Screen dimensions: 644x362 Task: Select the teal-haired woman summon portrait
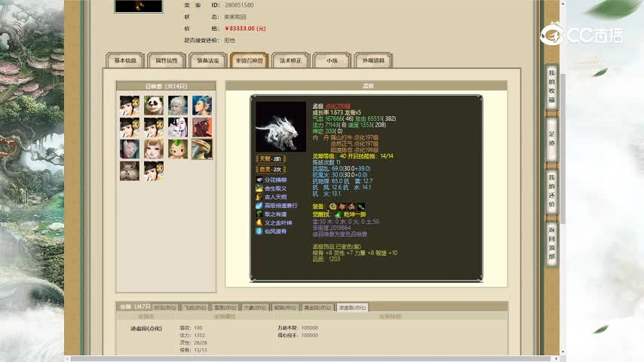(x=130, y=149)
